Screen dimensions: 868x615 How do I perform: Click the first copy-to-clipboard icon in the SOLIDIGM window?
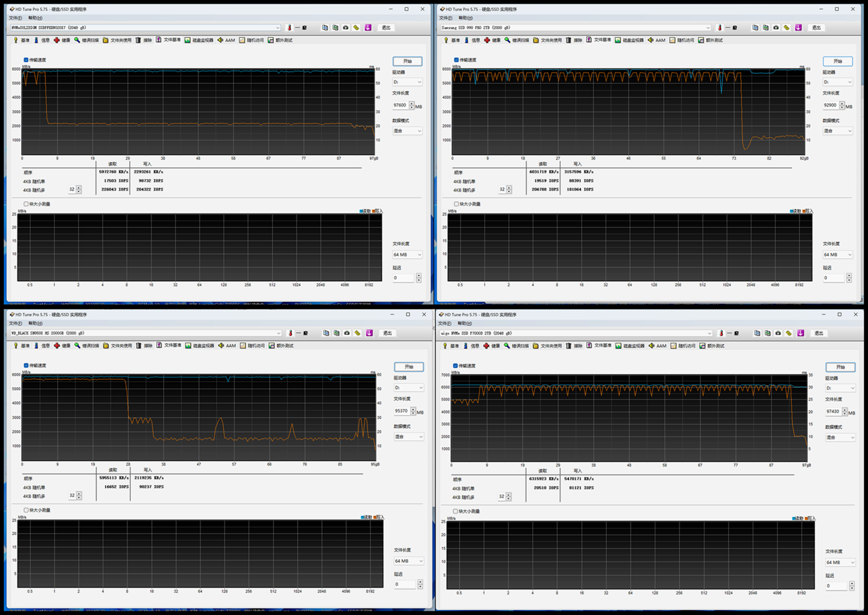pyautogui.click(x=325, y=28)
